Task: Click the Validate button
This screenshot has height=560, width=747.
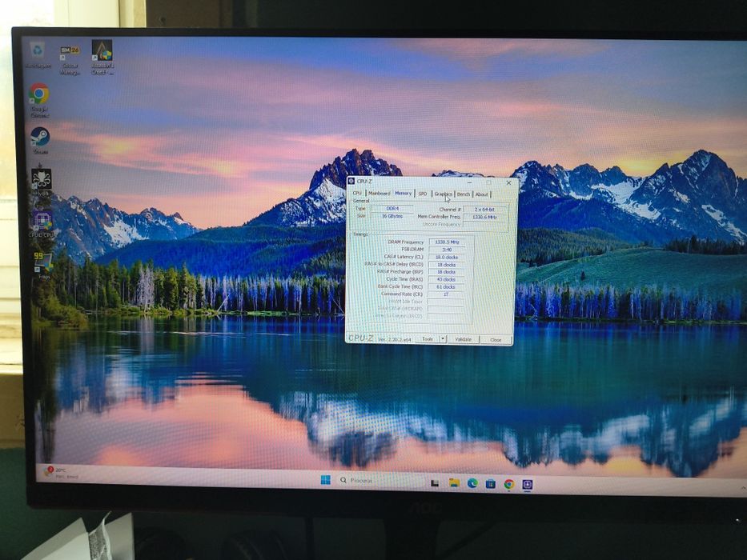Action: tap(463, 339)
